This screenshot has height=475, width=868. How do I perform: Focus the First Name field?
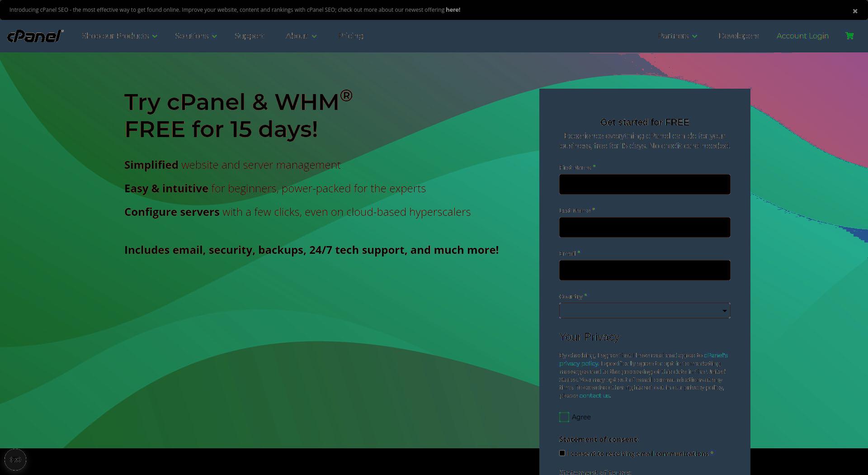click(645, 184)
